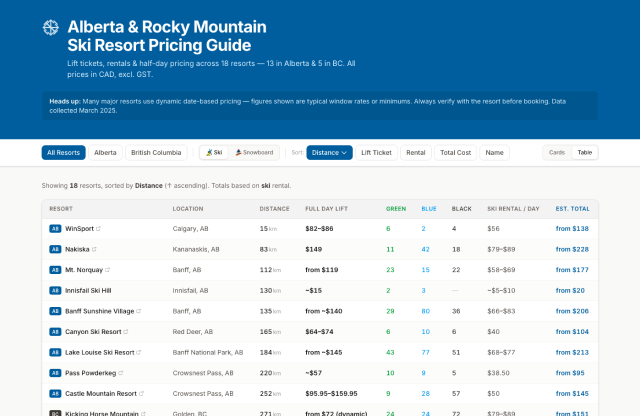The width and height of the screenshot is (640, 416).
Task: Click the Location column header
Action: (x=188, y=209)
